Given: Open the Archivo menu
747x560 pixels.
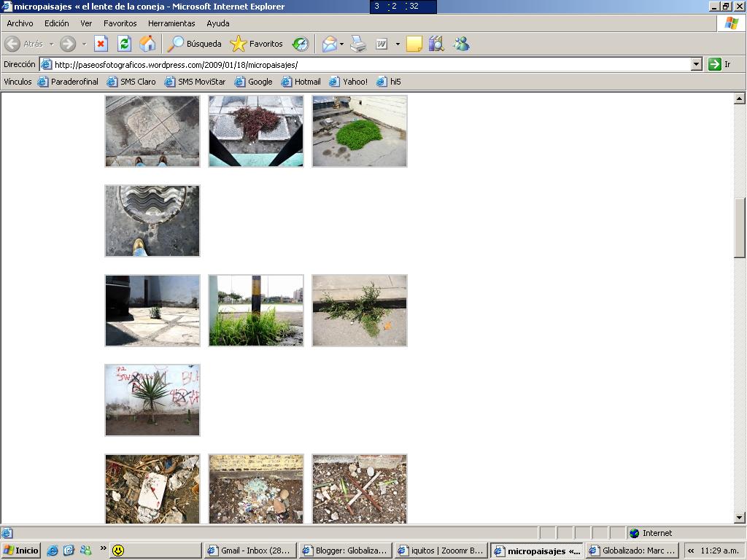Looking at the screenshot, I should (x=20, y=23).
